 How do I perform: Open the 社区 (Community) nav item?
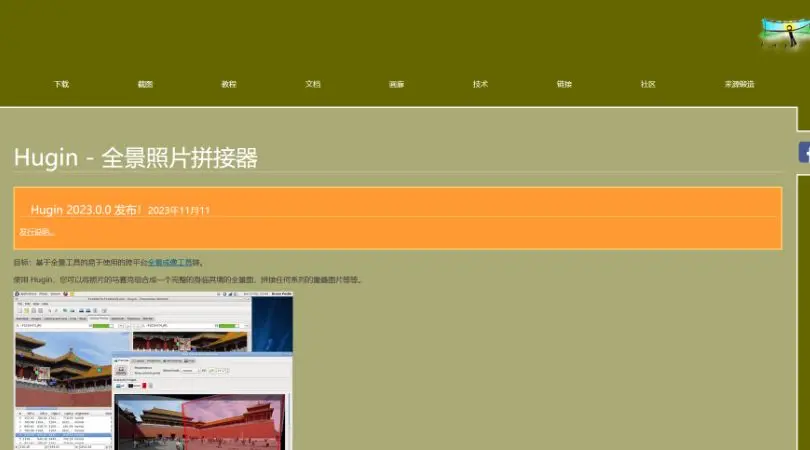click(648, 84)
